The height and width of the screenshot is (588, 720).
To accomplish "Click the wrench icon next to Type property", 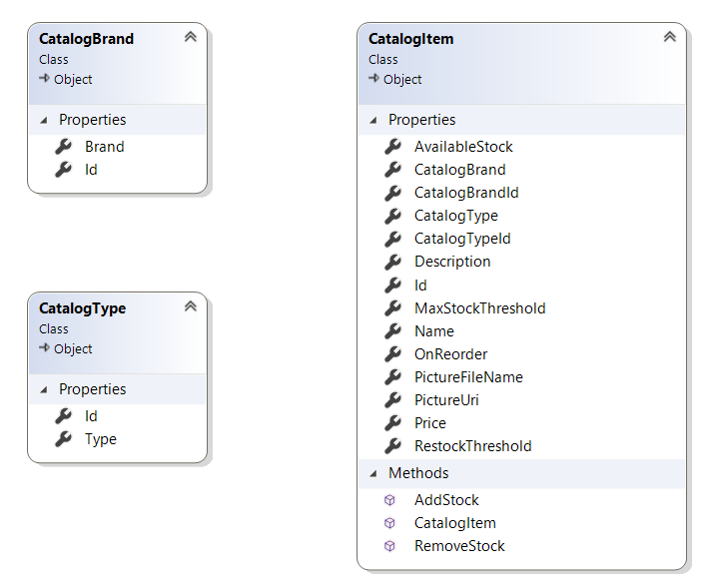I will click(64, 438).
